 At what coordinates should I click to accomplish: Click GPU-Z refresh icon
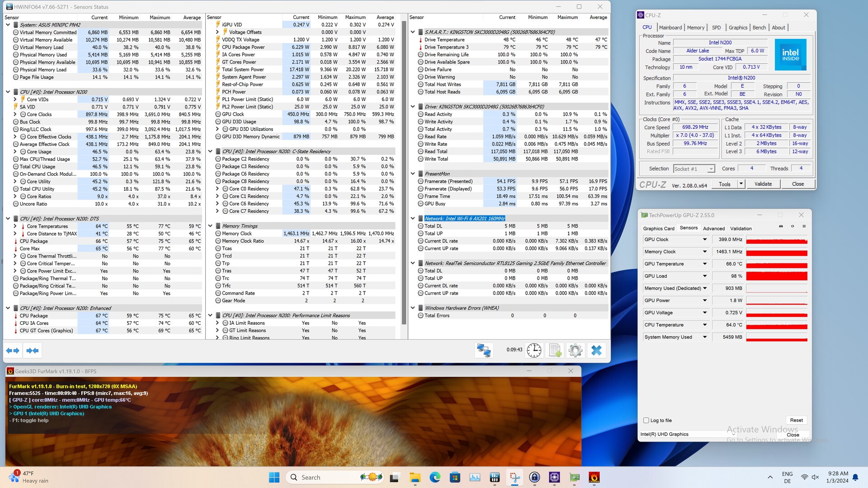tap(792, 226)
